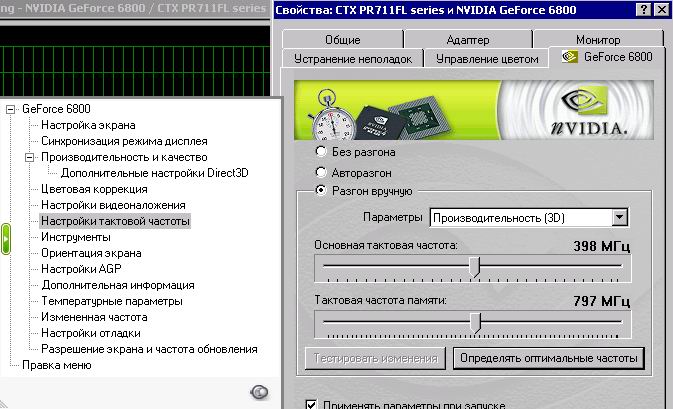673x409 pixels.
Task: Switch to the Адаптер tab
Action: coord(468,39)
